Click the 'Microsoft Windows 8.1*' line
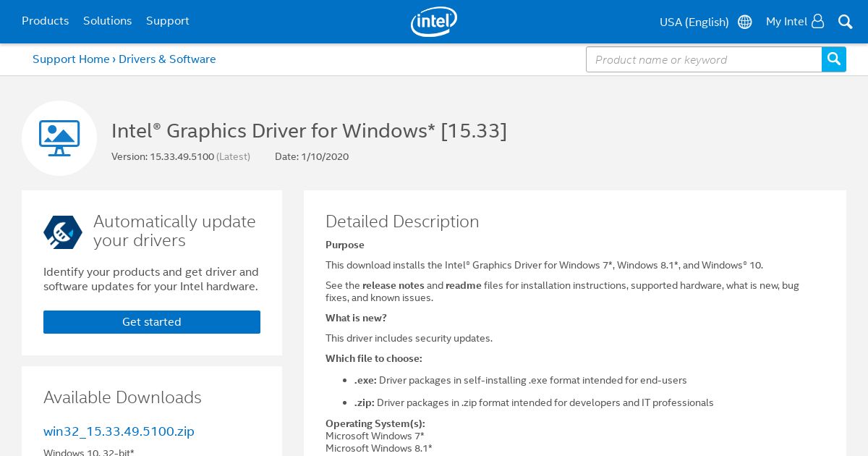 pos(379,448)
